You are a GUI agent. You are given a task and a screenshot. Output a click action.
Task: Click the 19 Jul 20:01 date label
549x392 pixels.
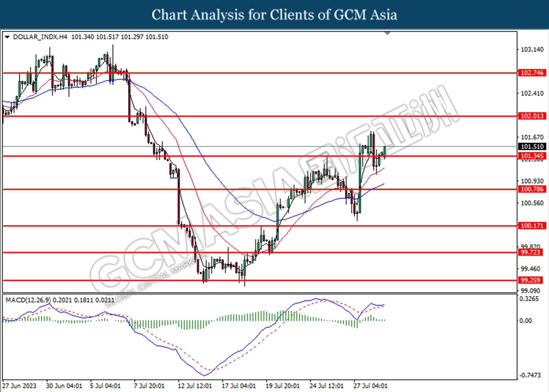point(282,386)
